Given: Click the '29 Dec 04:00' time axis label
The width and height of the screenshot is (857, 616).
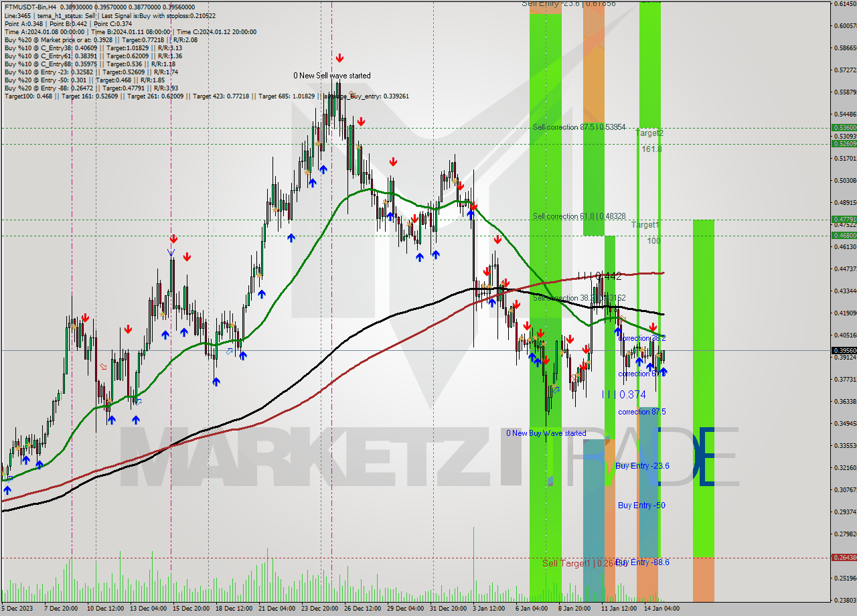Looking at the screenshot, I should tap(405, 609).
